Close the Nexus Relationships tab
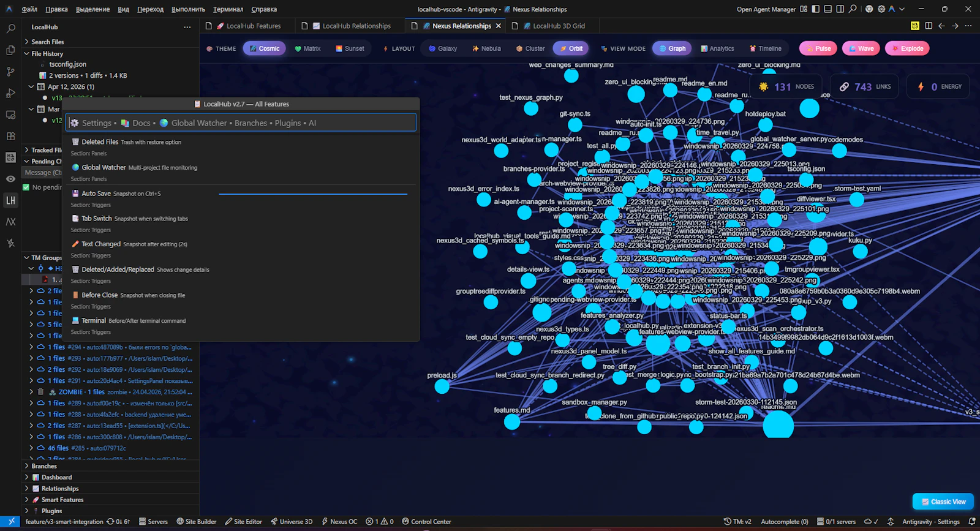Screen dimensions: 980x531 click(x=499, y=26)
